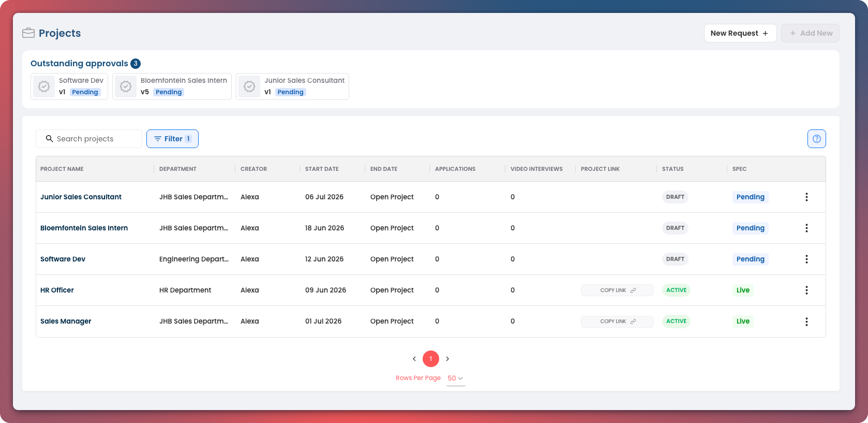Viewport: 868px width, 423px height.
Task: Click the Engineering Department cell
Action: point(194,259)
